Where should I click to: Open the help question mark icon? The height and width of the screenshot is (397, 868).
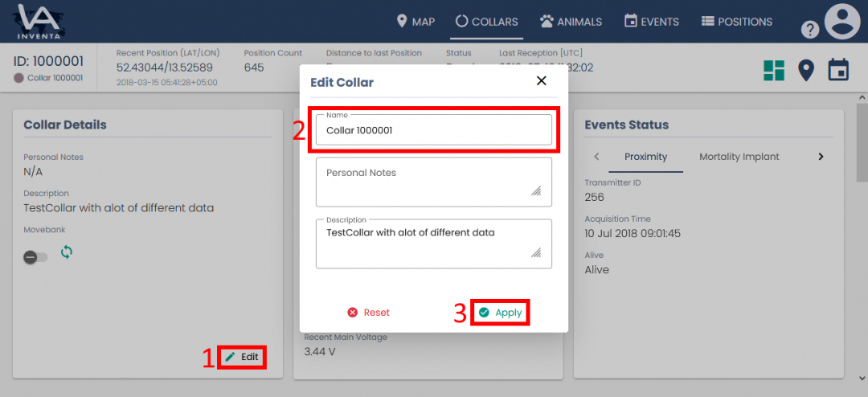pos(810,30)
